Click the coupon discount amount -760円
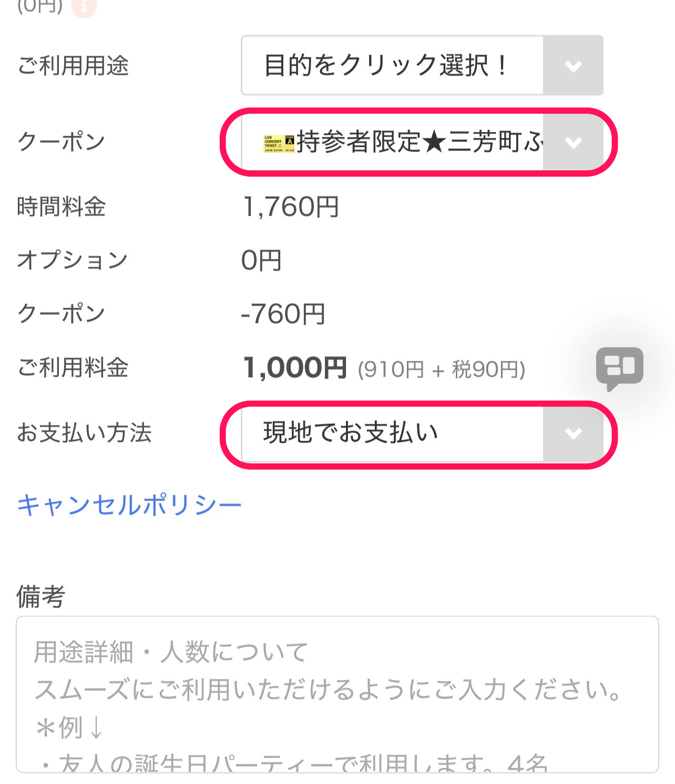Viewport: 675px width, 784px height. 283,314
